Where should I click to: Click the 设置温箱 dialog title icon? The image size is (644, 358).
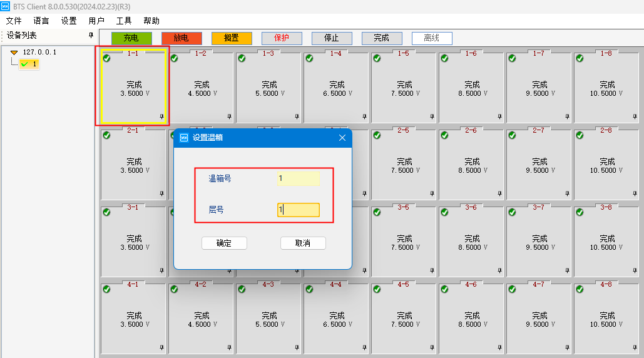coord(184,138)
